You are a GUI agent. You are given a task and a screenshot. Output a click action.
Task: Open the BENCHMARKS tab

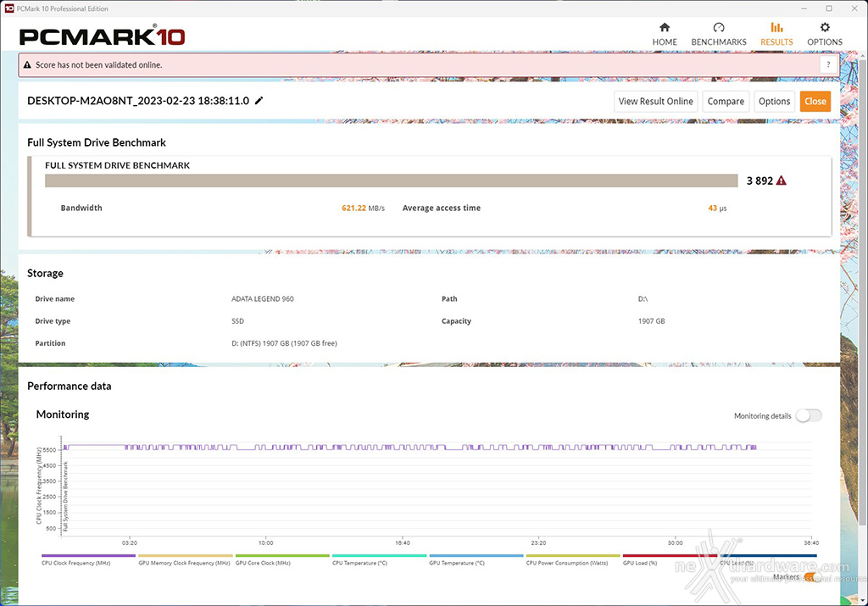[x=719, y=34]
